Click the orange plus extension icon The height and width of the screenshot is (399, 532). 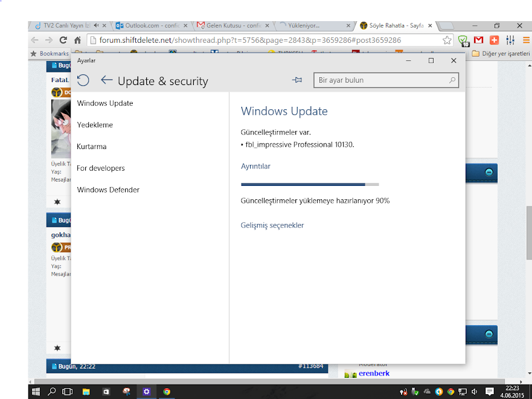tap(495, 40)
